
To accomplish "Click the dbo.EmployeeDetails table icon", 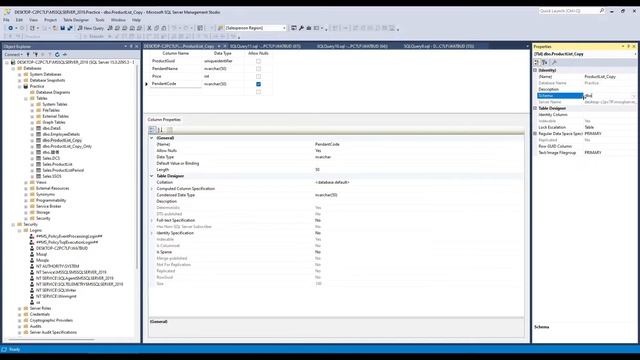I will click(38, 134).
